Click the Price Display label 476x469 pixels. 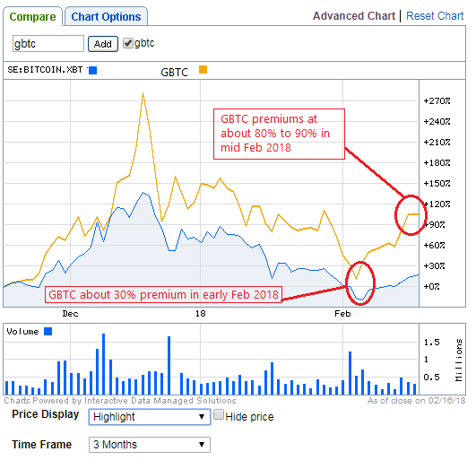[x=45, y=414]
